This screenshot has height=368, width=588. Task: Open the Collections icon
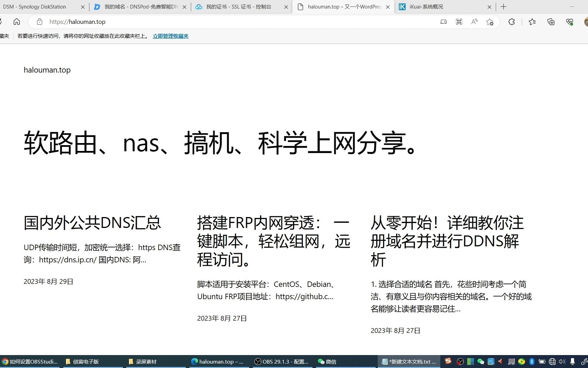pyautogui.click(x=551, y=22)
